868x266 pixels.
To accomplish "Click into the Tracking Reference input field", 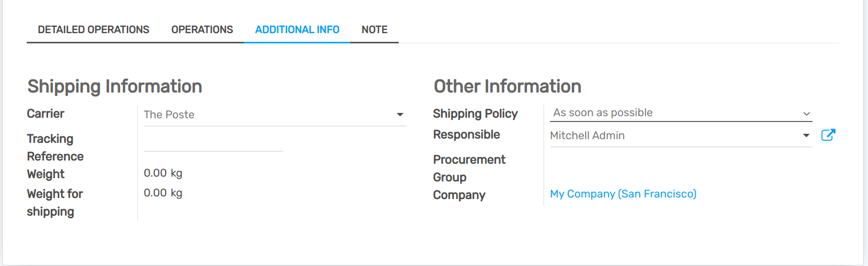I will pyautogui.click(x=213, y=142).
